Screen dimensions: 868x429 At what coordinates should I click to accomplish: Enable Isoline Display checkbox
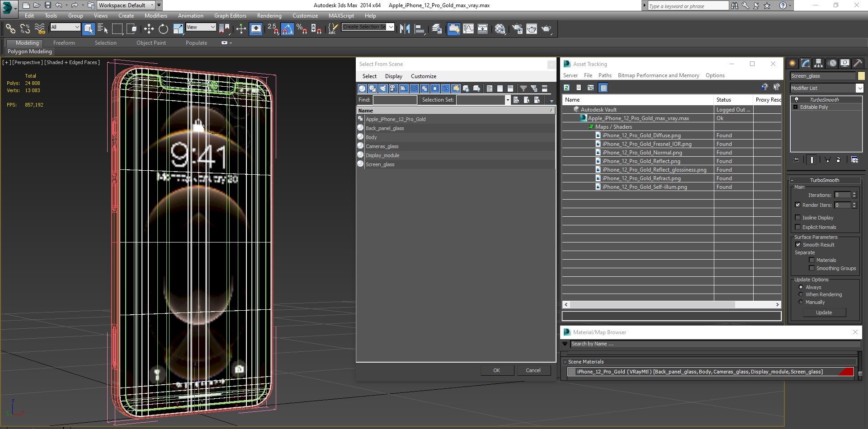(798, 217)
